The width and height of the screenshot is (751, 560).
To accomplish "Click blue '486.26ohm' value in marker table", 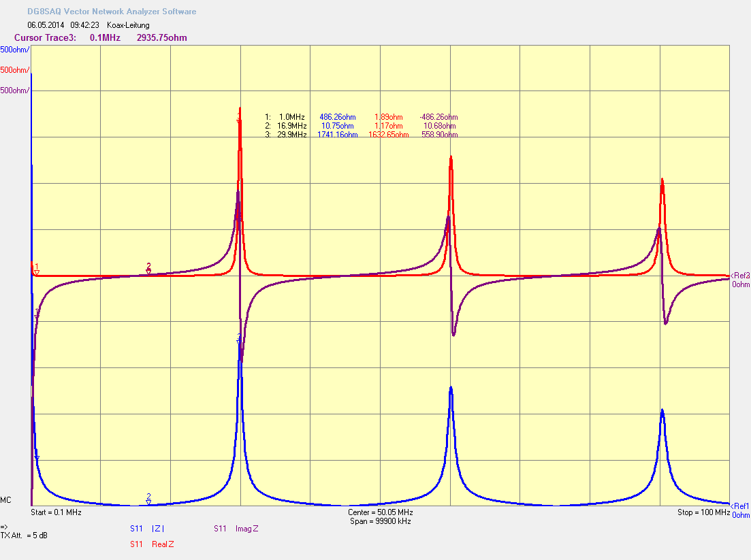I will 338,117.
